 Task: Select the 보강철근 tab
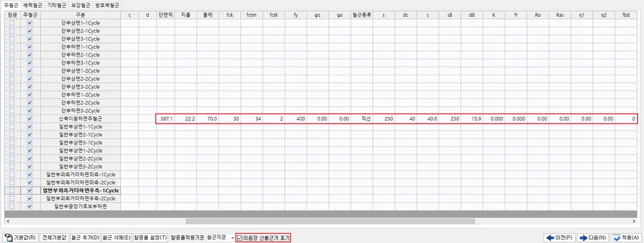(80, 6)
